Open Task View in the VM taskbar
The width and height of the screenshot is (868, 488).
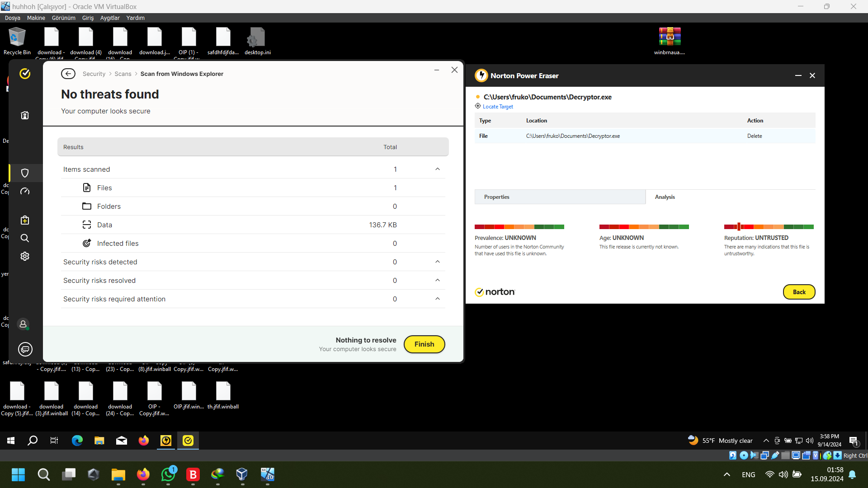(x=54, y=440)
